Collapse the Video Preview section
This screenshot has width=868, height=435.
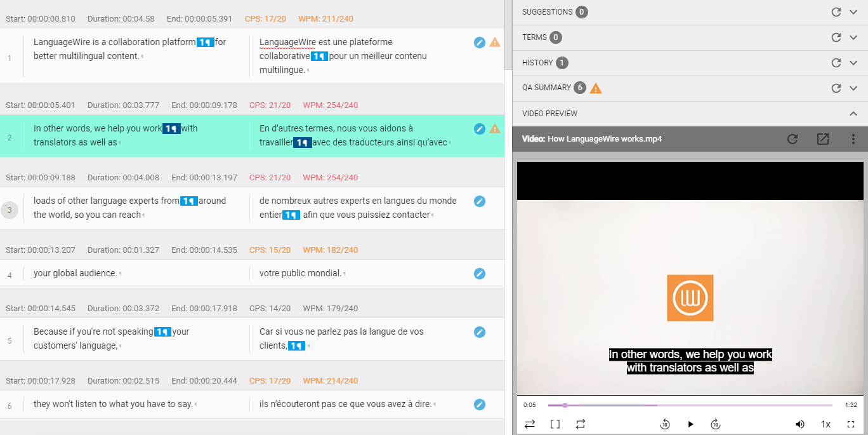point(853,113)
